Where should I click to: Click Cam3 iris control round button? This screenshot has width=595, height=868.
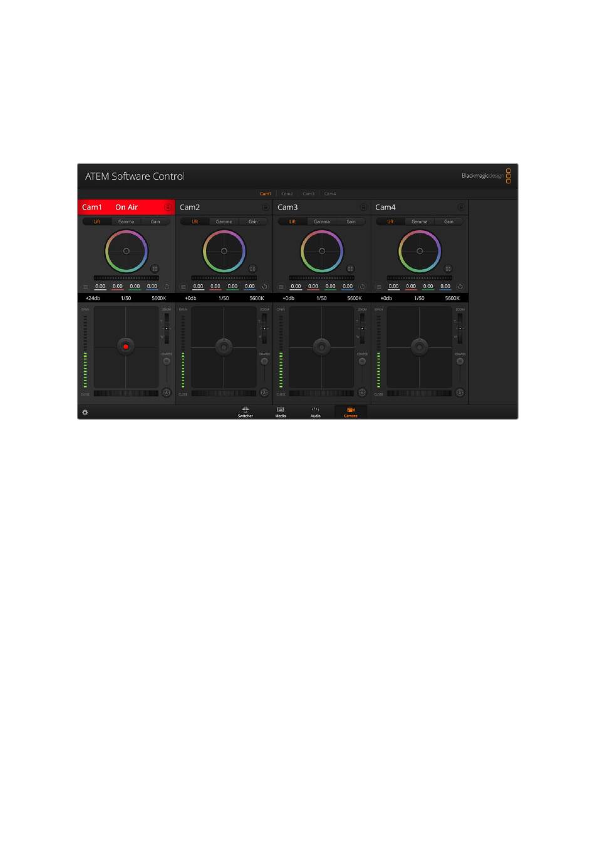click(x=321, y=346)
